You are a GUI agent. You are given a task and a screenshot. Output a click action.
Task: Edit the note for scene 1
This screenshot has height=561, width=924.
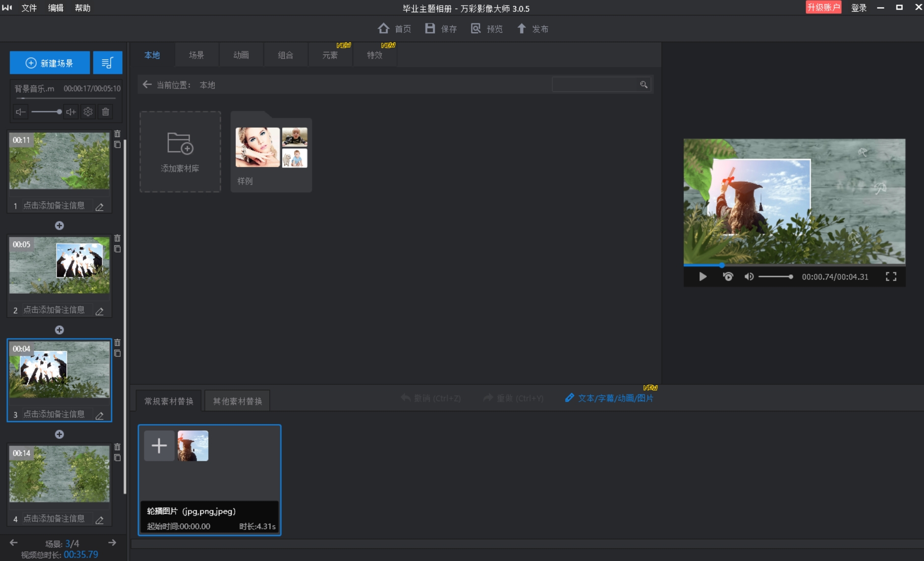coord(100,207)
